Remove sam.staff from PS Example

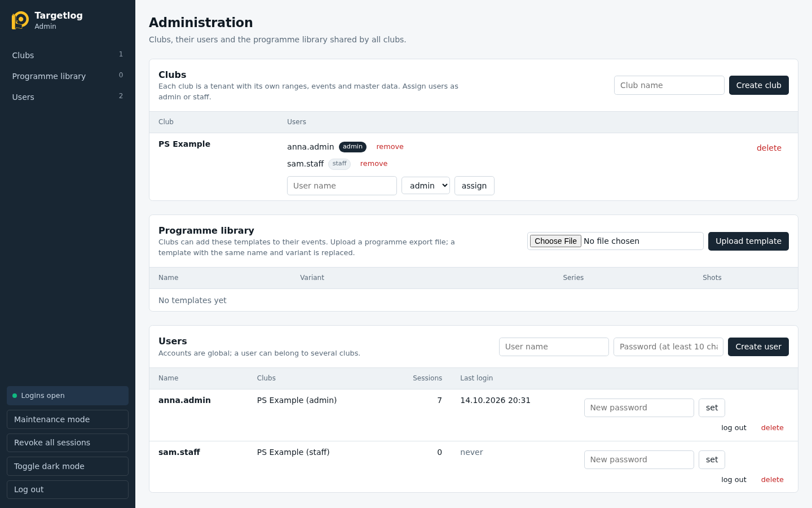click(374, 164)
